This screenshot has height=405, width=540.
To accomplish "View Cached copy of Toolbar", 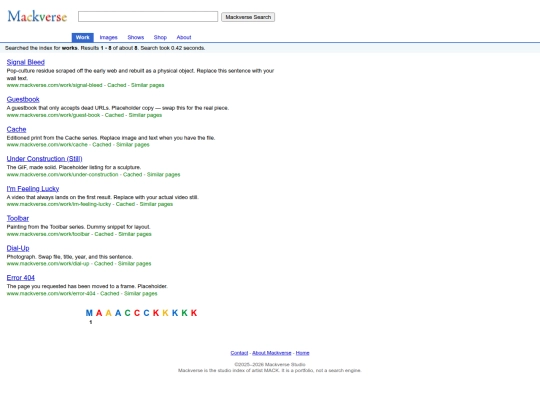I will [x=104, y=234].
